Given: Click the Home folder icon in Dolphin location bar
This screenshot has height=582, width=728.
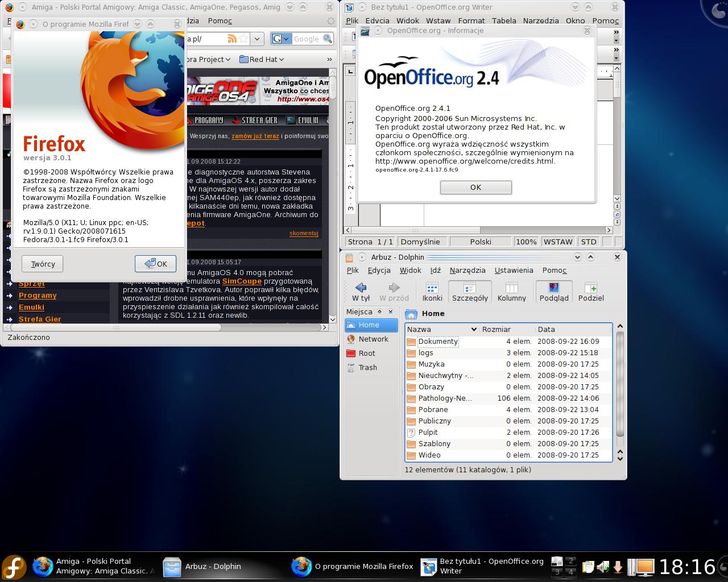Looking at the screenshot, I should (x=411, y=314).
